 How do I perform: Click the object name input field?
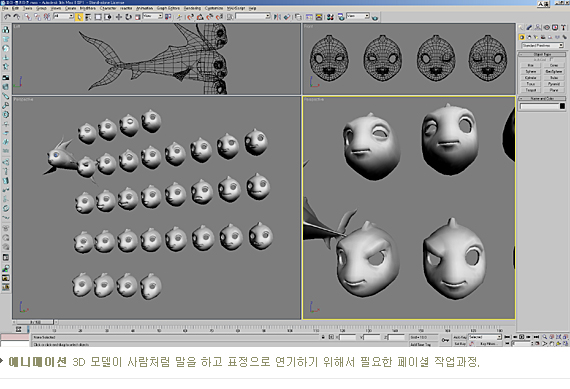(539, 106)
